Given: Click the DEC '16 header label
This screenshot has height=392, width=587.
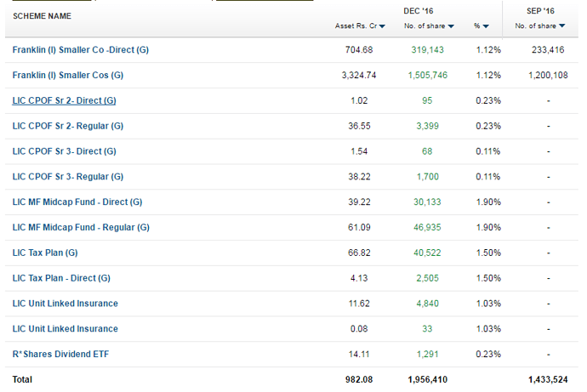Looking at the screenshot, I should click(419, 11).
